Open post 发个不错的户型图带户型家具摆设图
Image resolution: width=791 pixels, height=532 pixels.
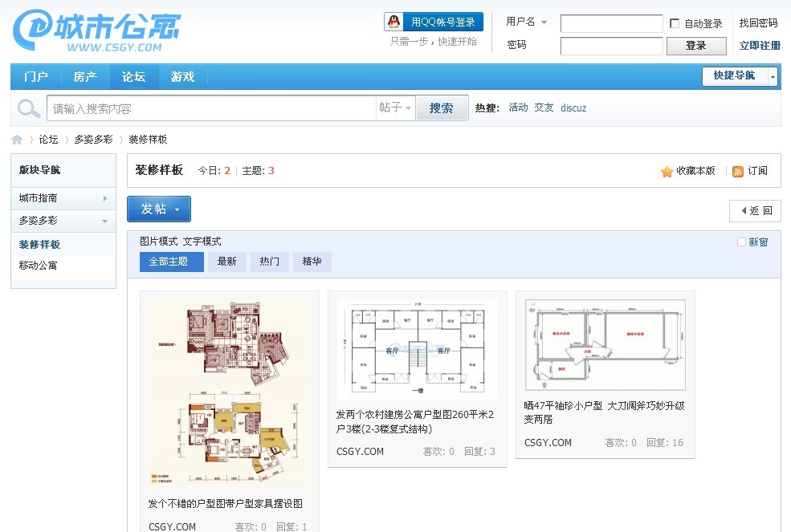(226, 504)
